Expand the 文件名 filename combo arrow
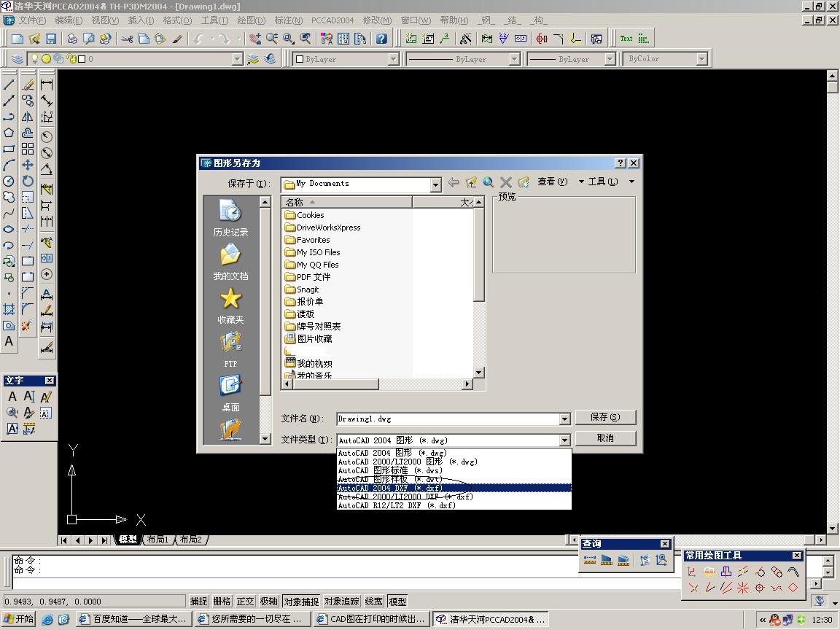 [564, 419]
